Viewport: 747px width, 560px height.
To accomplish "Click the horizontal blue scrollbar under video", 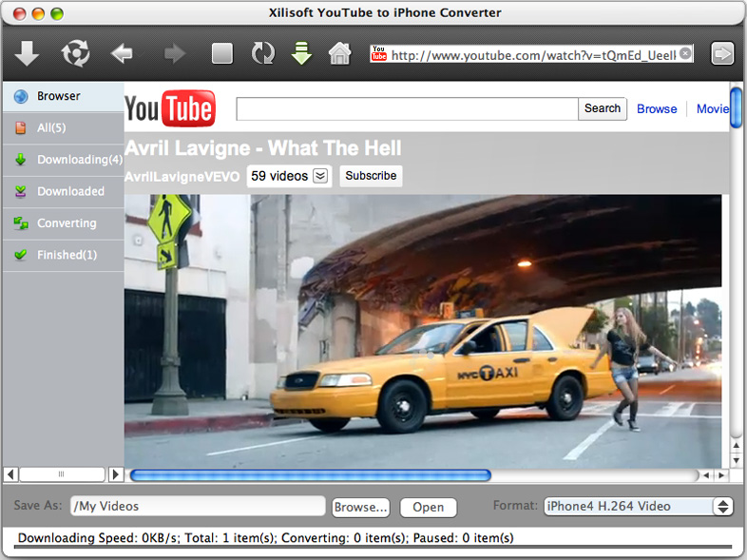I will [x=310, y=475].
